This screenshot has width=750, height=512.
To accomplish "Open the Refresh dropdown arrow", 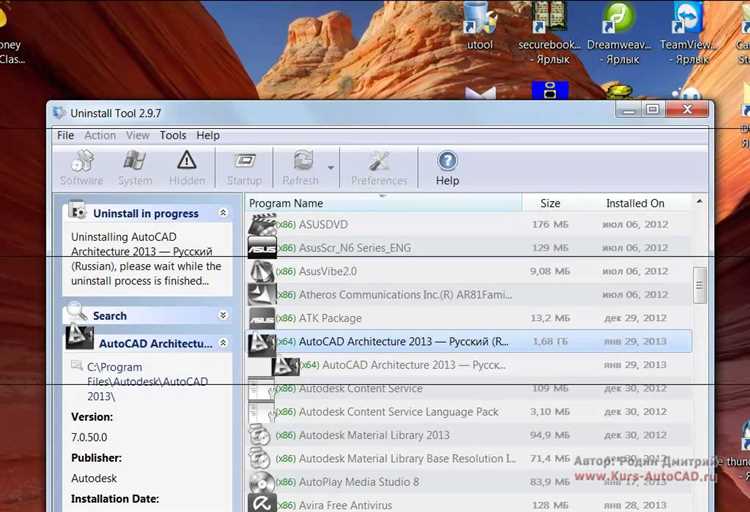I will coord(331,167).
